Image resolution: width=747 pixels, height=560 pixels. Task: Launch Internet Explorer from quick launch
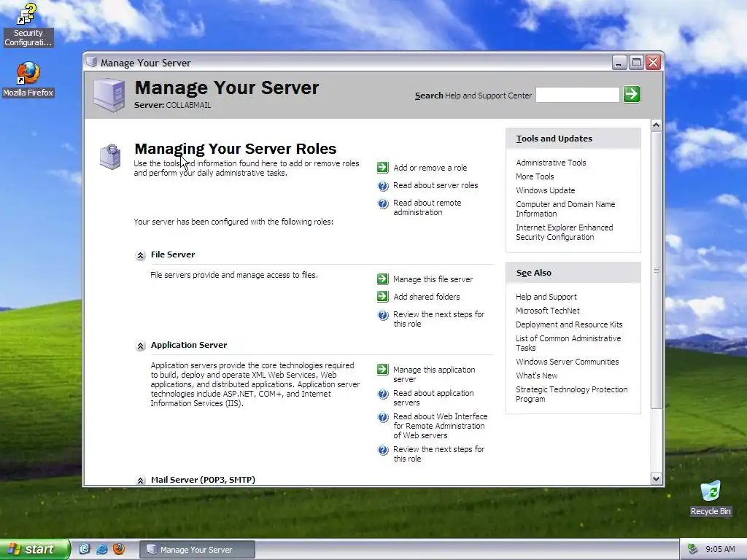tap(102, 549)
